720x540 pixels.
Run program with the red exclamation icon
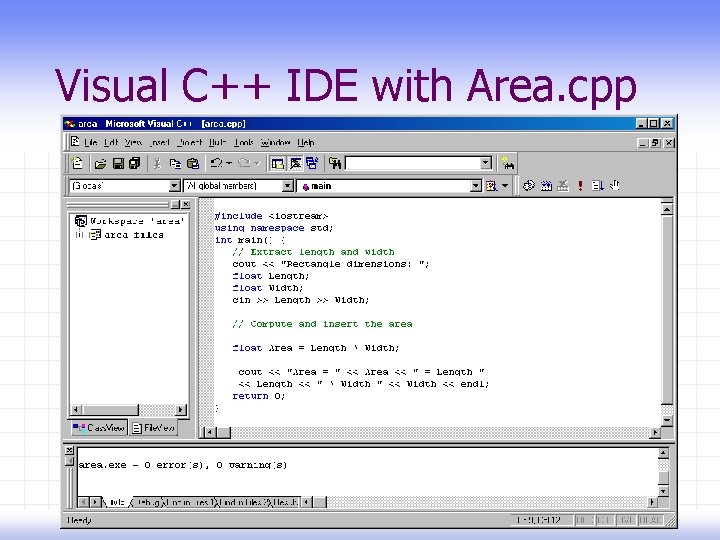580,186
